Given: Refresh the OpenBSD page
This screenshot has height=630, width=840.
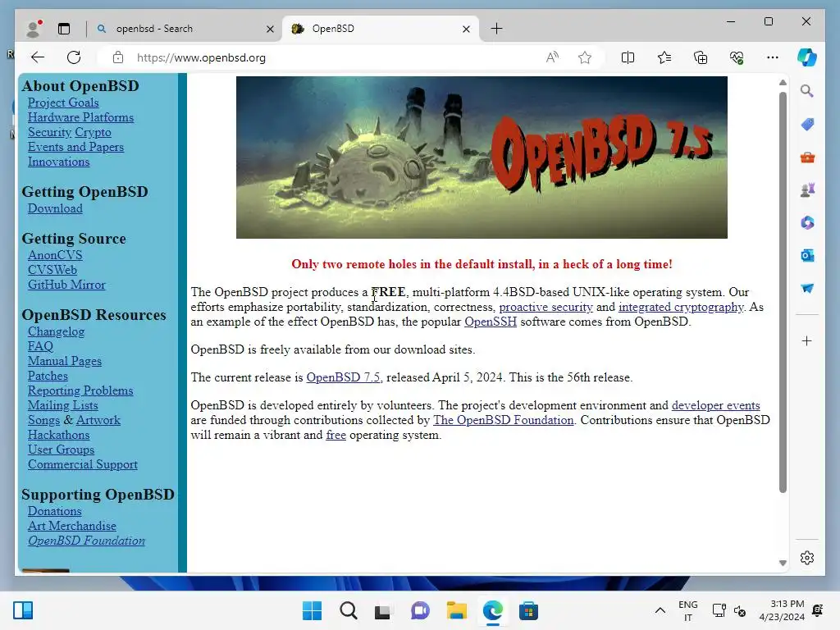Looking at the screenshot, I should click(x=74, y=57).
